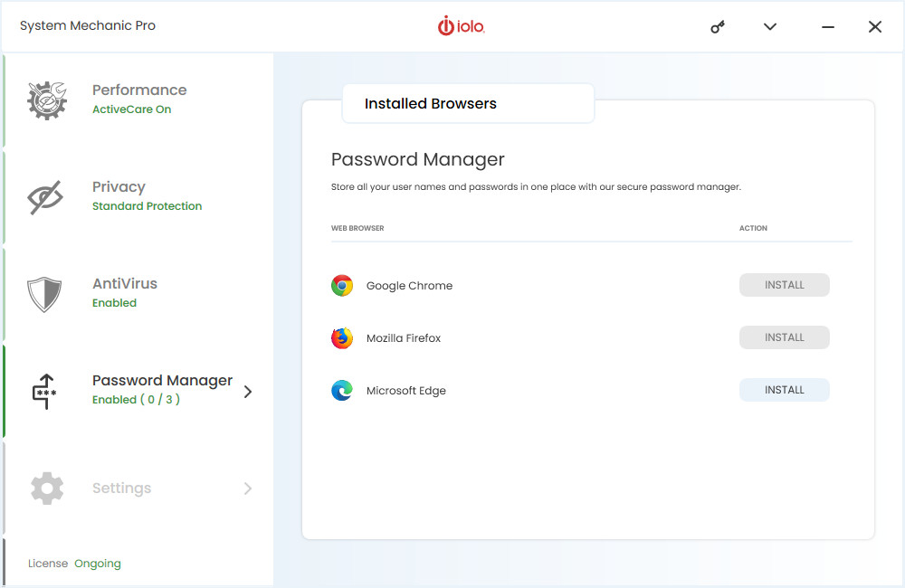Click the Mozilla Firefox browser icon
The width and height of the screenshot is (905, 588).
pos(342,338)
